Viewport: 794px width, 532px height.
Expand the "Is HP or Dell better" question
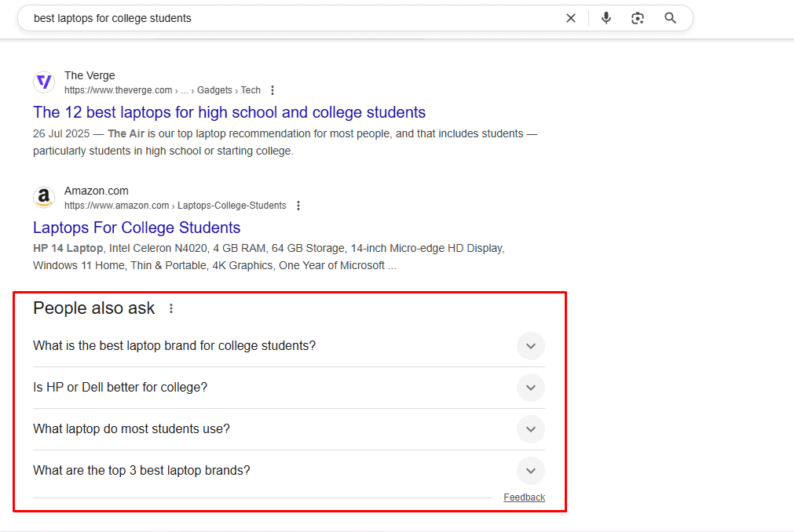pyautogui.click(x=530, y=388)
